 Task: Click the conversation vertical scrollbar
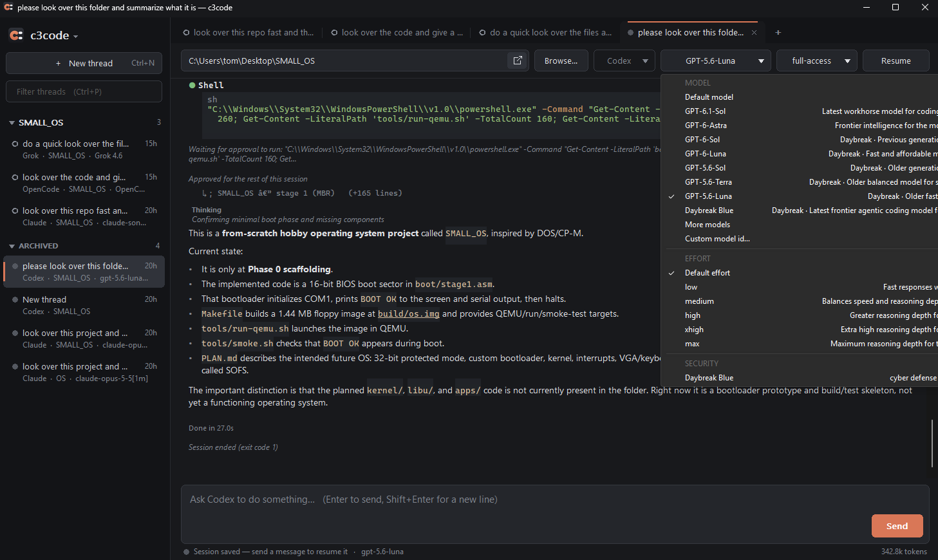(x=932, y=443)
